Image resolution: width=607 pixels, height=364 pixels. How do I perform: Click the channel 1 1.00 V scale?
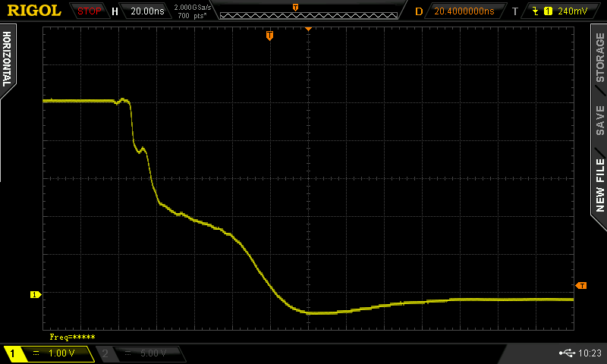pyautogui.click(x=61, y=353)
